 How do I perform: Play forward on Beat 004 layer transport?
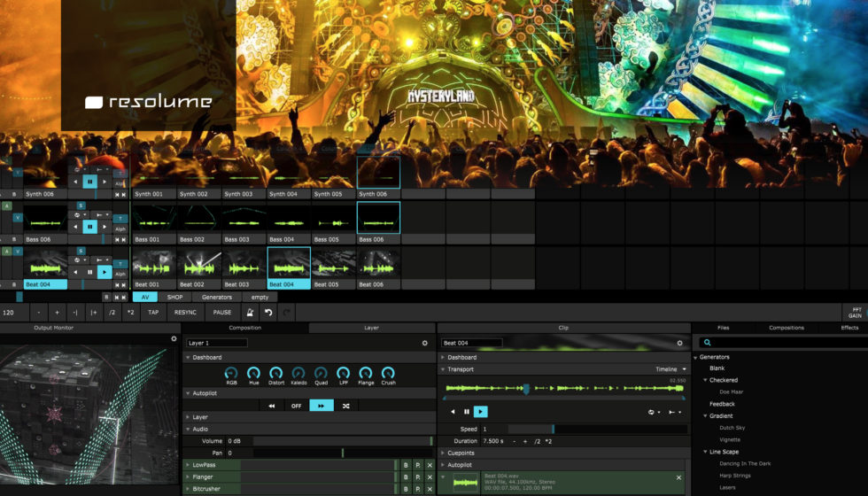pos(105,272)
